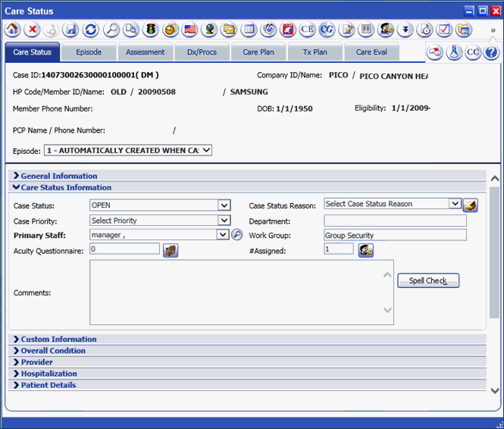504x429 pixels.
Task: Open the Case Status dropdown
Action: coord(224,205)
